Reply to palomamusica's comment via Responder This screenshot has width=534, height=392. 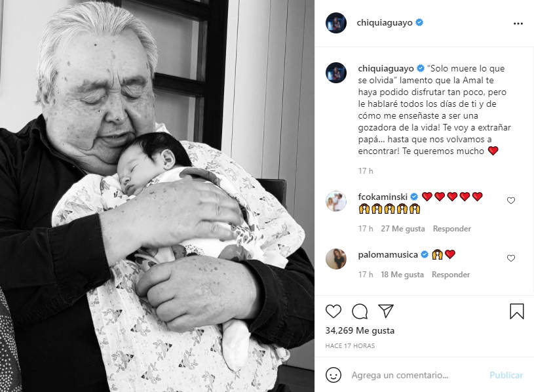(451, 275)
